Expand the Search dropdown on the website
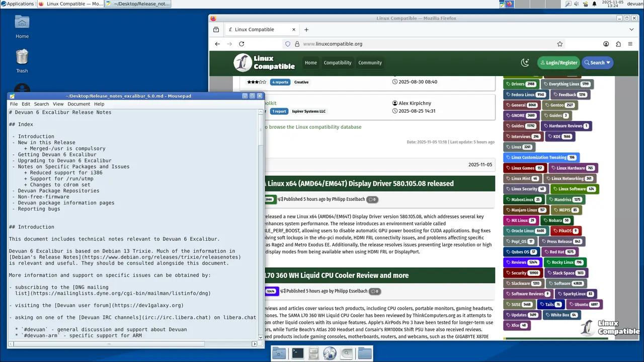The height and width of the screenshot is (362, 644). pyautogui.click(x=597, y=63)
